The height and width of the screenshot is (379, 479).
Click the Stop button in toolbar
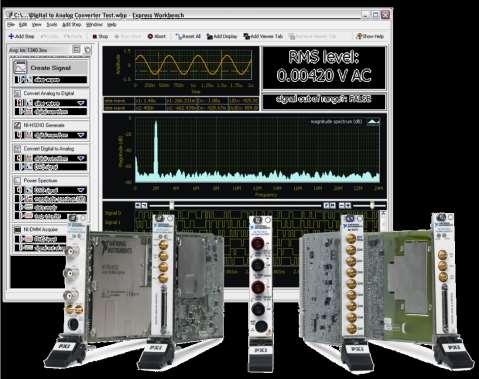pos(100,36)
